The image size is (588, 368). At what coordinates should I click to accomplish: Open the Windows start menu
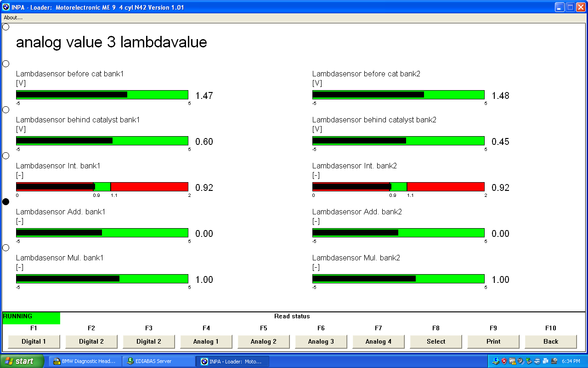(x=22, y=361)
